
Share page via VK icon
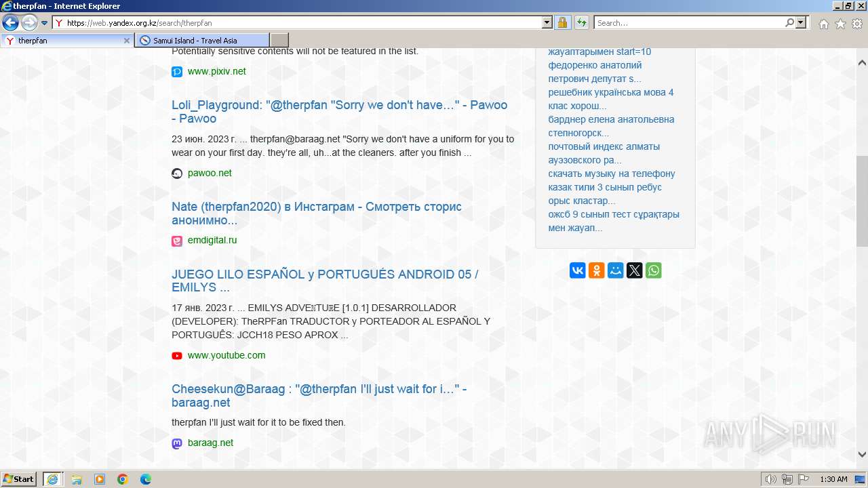[578, 270]
